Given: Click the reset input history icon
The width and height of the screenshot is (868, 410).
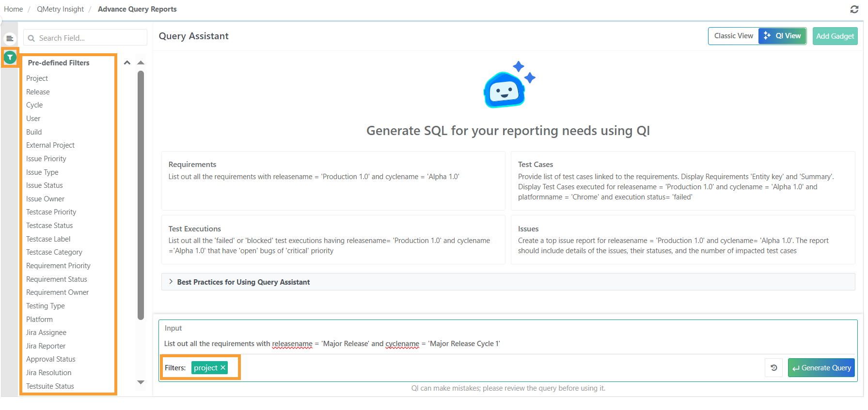Looking at the screenshot, I should click(773, 368).
